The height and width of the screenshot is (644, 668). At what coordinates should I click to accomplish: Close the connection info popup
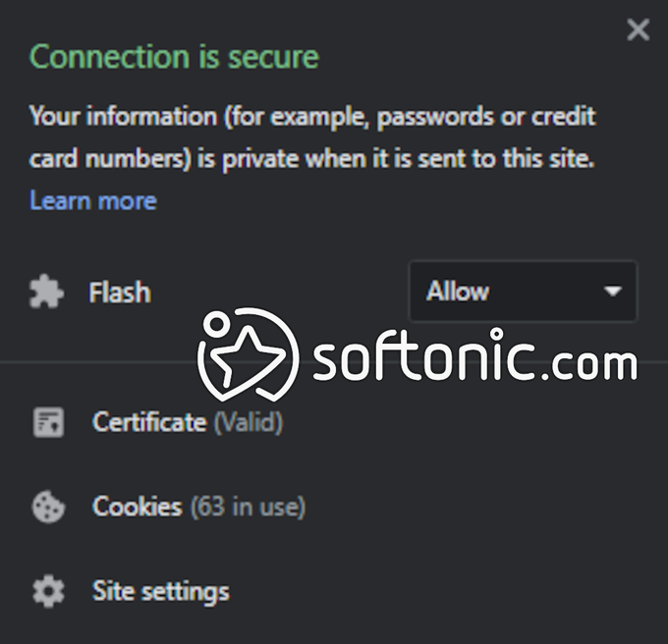click(638, 30)
